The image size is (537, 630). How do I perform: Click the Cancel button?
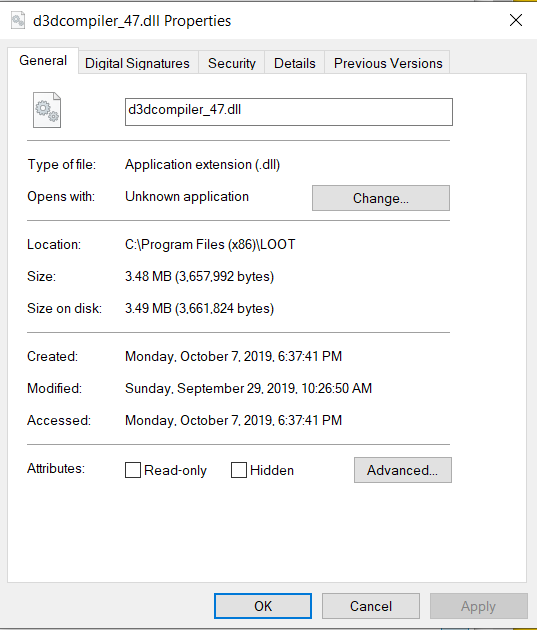371,606
